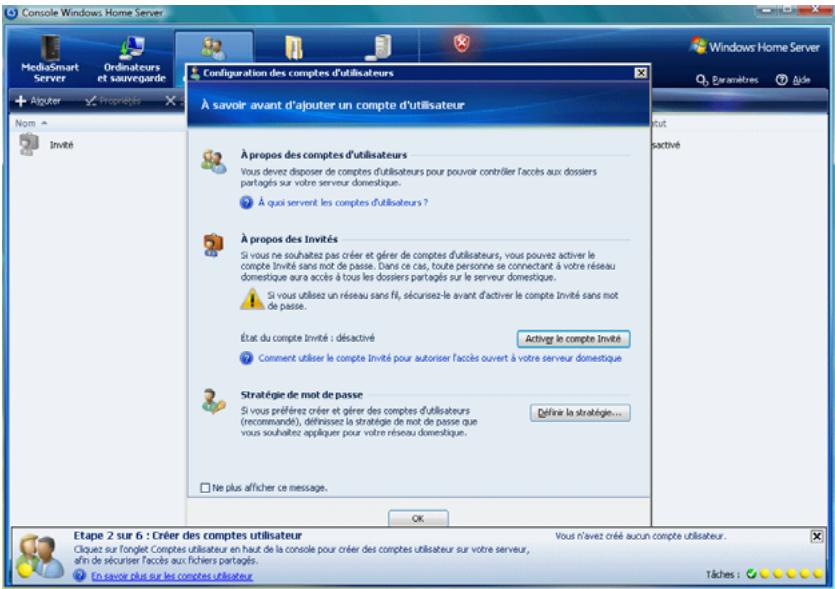Image resolution: width=835 pixels, height=589 pixels.
Task: Click État du compte Invité : désactivé text
Action: pos(307,338)
